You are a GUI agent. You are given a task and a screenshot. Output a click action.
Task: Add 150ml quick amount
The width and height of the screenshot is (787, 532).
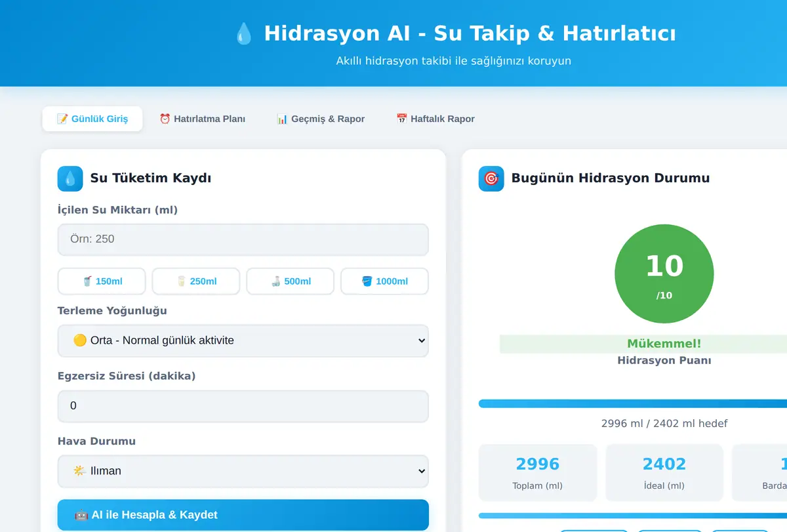tap(102, 281)
